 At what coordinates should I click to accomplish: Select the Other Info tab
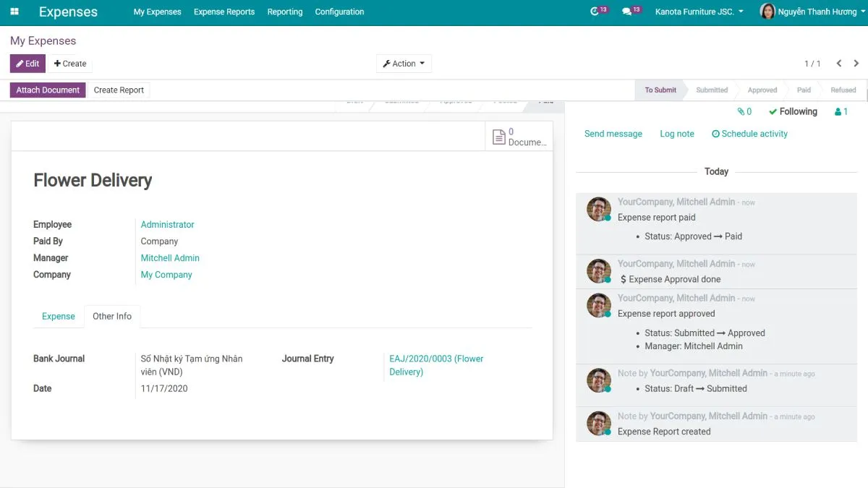coord(112,316)
